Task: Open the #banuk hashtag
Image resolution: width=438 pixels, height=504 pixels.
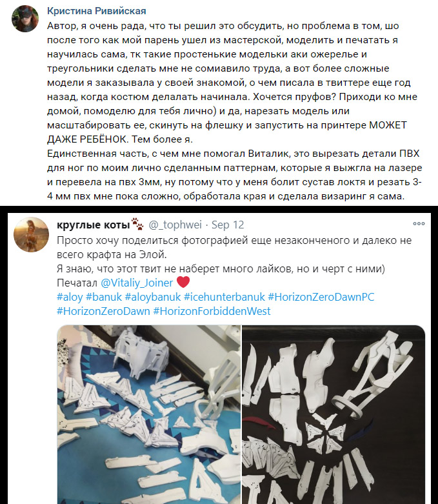Action: point(104,297)
